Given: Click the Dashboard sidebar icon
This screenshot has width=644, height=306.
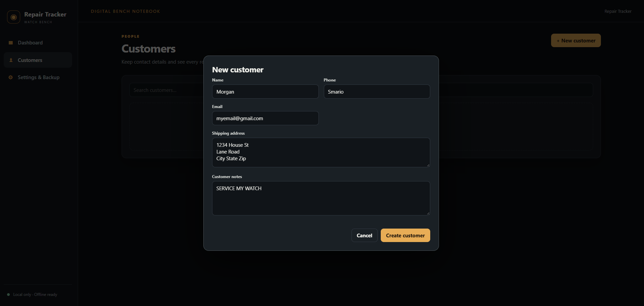Looking at the screenshot, I should coord(11,43).
